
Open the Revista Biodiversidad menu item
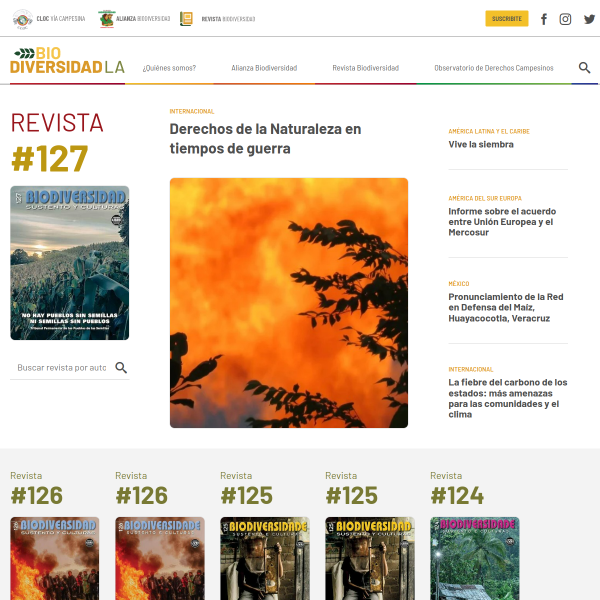pyautogui.click(x=365, y=68)
